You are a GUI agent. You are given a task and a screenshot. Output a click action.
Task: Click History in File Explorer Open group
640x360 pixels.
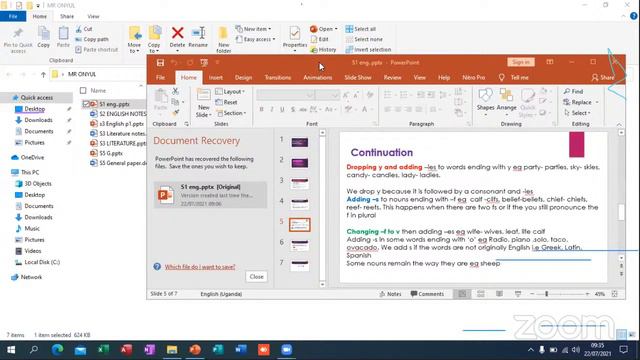click(323, 49)
